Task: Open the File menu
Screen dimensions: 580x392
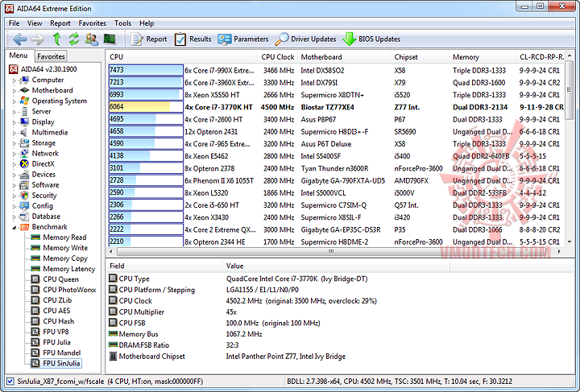Action: (14, 23)
